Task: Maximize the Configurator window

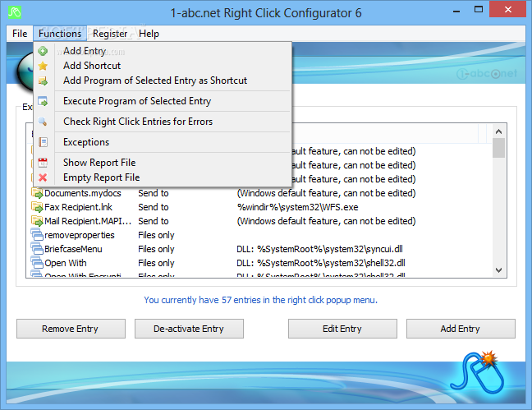Action: point(479,10)
